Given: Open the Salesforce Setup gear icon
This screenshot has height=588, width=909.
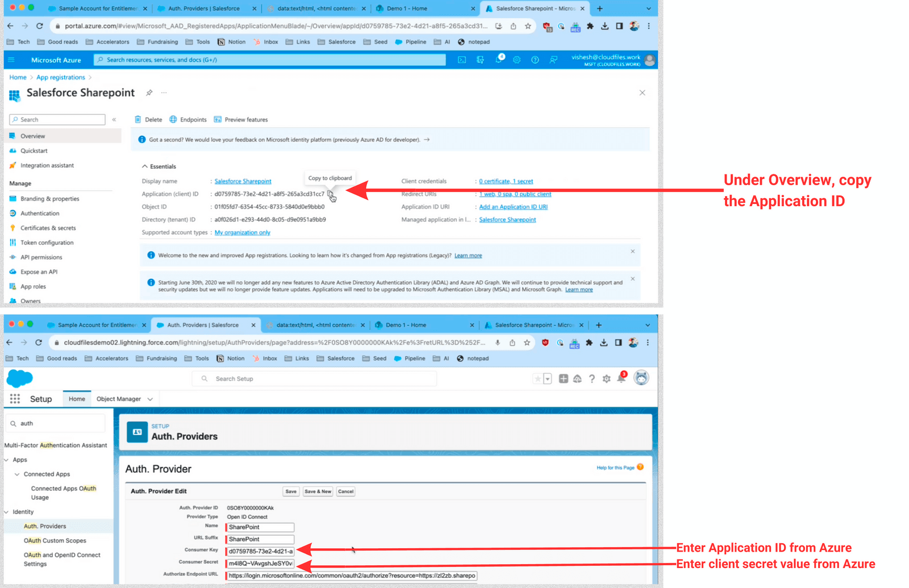Looking at the screenshot, I should pos(606,378).
